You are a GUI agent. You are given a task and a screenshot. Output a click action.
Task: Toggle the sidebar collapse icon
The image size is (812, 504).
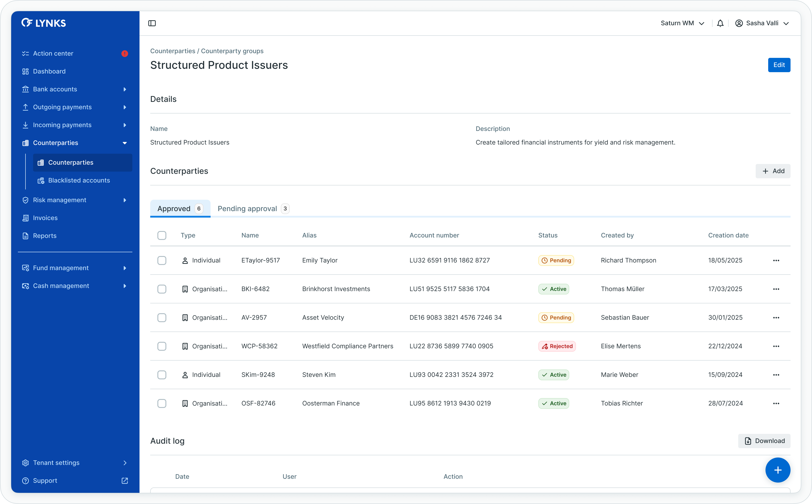[x=152, y=23]
